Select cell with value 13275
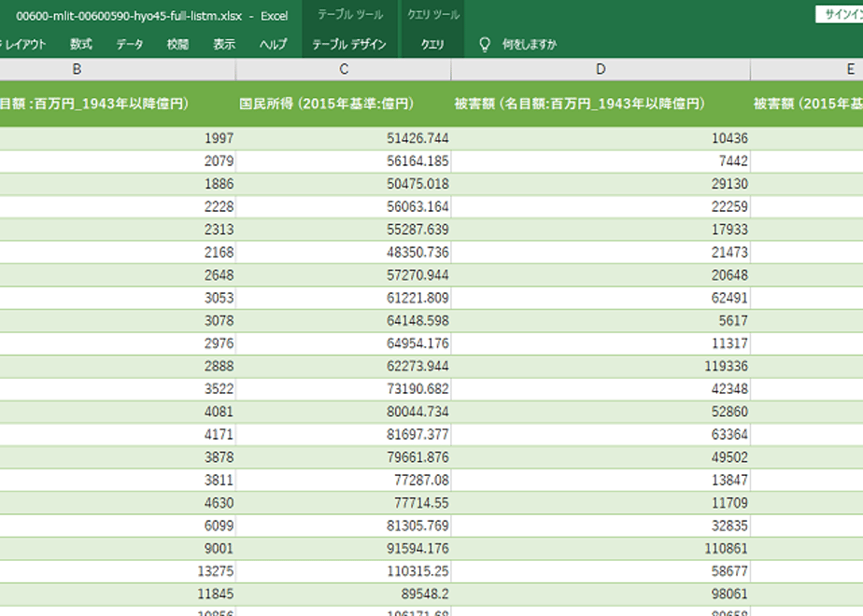Viewport: 863px width, 616px height. click(118, 572)
